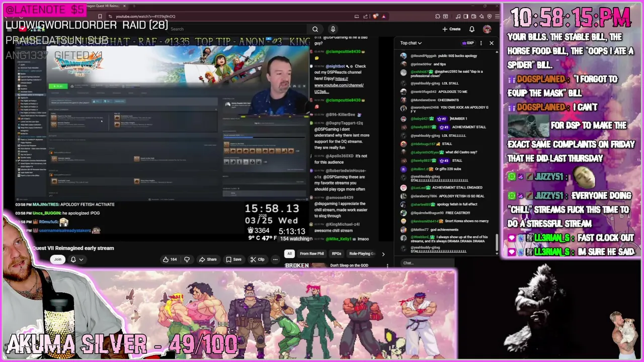644x362 pixels.
Task: Open more actions ellipsis under video
Action: point(275,259)
